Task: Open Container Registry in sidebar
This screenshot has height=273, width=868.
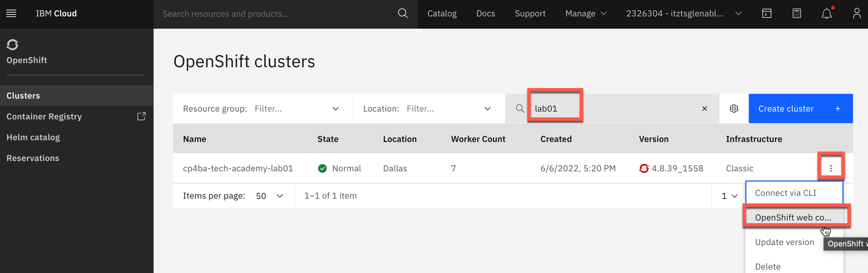Action: coord(44,116)
